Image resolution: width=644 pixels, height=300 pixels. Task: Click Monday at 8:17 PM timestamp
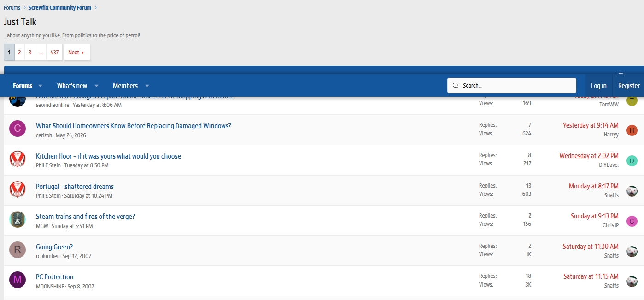pos(594,186)
